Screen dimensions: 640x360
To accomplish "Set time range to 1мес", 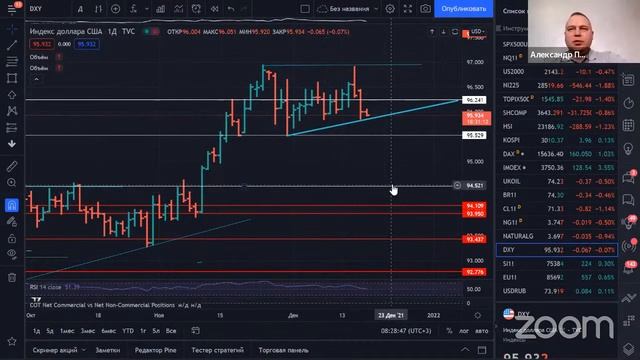I will [67, 331].
